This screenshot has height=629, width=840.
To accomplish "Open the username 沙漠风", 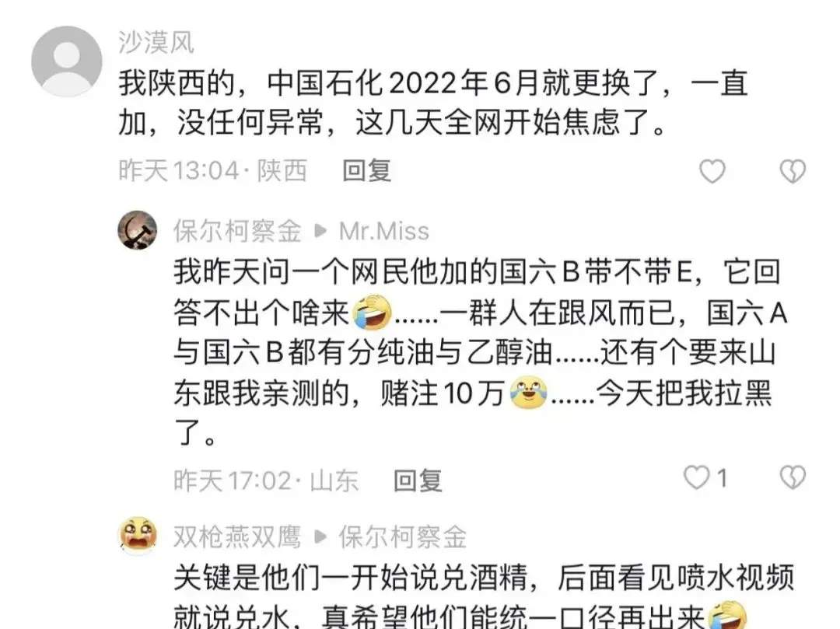I will tap(156, 42).
